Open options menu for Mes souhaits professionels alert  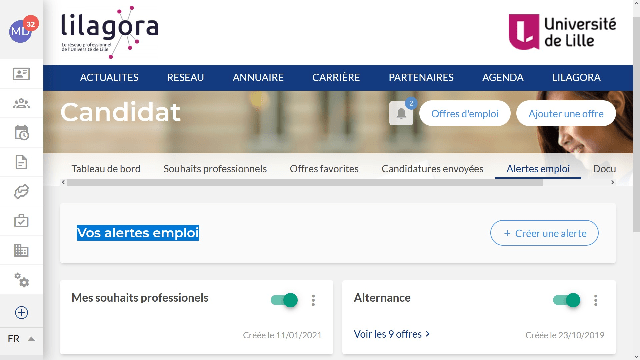313,300
